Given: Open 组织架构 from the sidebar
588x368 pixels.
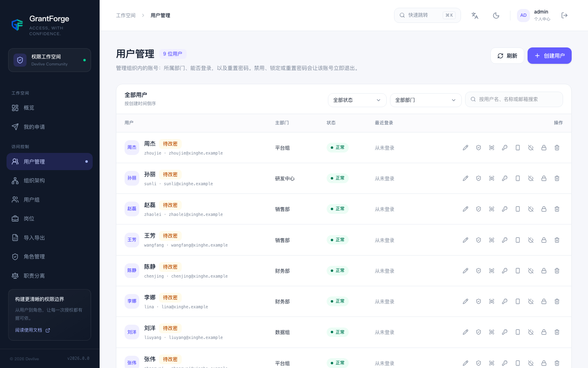Looking at the screenshot, I should [49, 181].
